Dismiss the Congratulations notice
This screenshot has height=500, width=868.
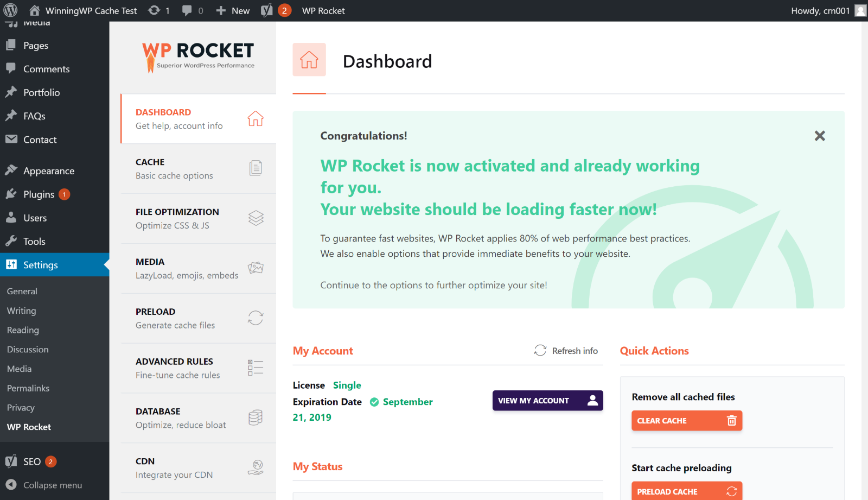pos(820,136)
